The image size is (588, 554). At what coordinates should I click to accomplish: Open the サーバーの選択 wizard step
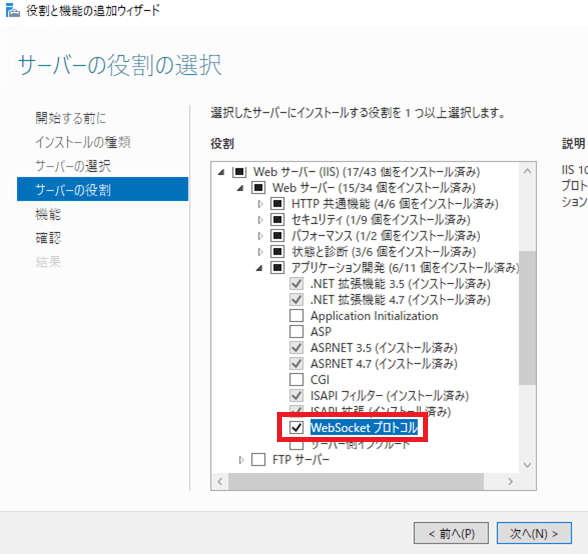(x=73, y=166)
